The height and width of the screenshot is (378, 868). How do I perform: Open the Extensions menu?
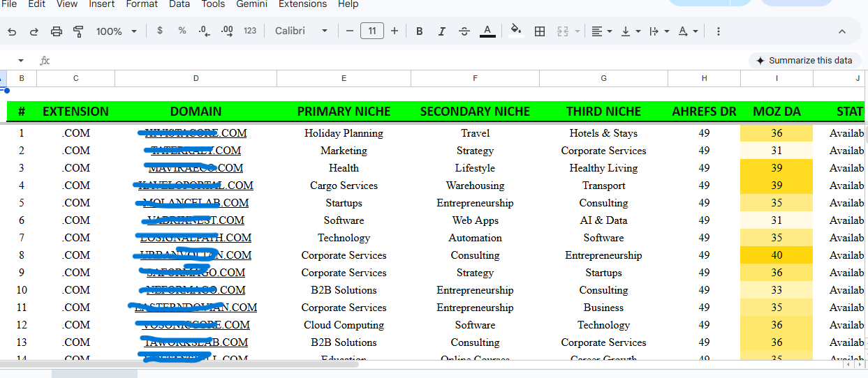point(302,4)
